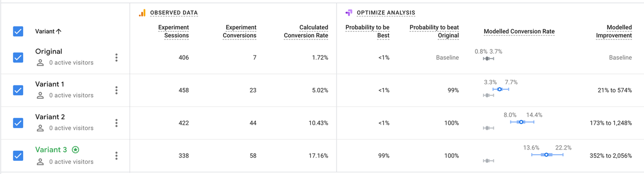Click the Observed Data bar chart icon
644x174 pixels.
coord(142,13)
